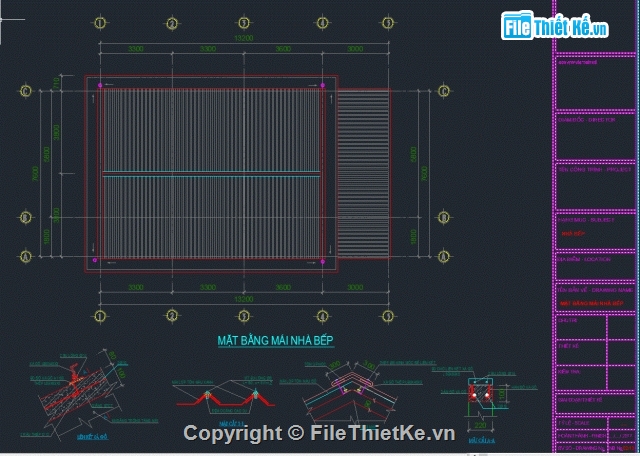Click grid bubble 5 in the top row
The width and height of the screenshot is (640, 456).
pyautogui.click(x=388, y=23)
